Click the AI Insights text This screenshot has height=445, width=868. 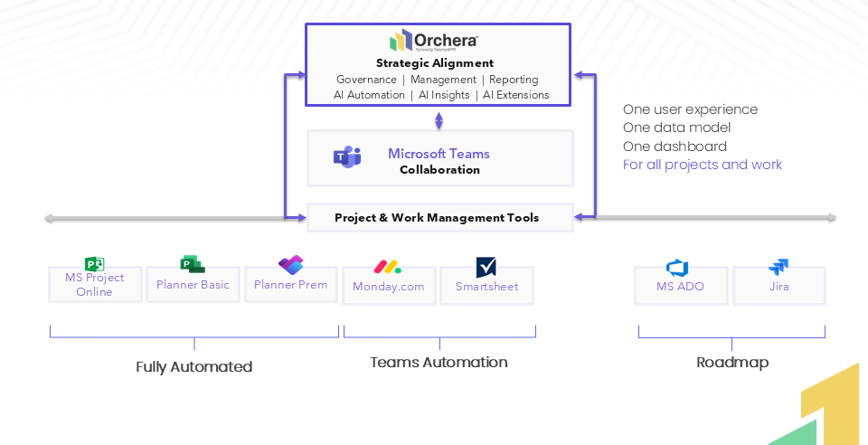tap(444, 95)
